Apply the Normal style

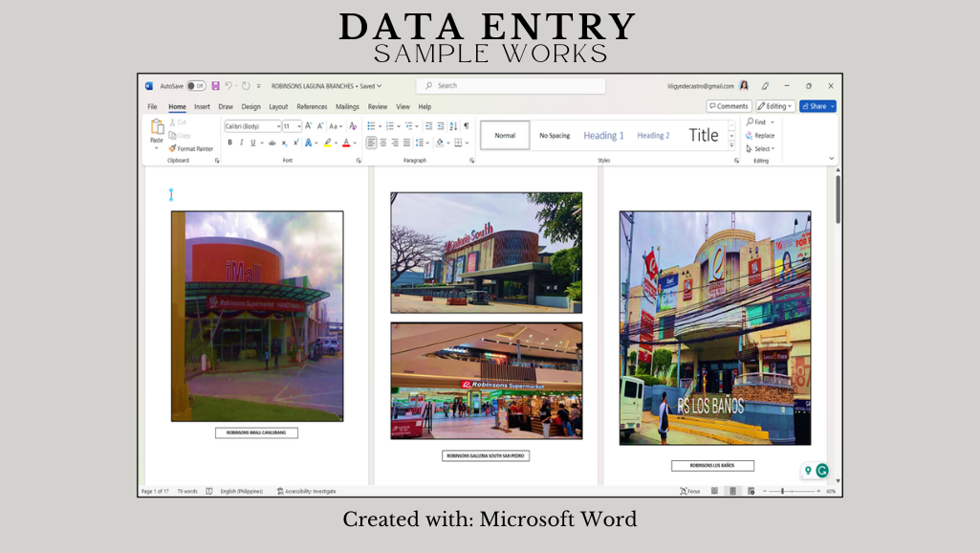coord(505,135)
